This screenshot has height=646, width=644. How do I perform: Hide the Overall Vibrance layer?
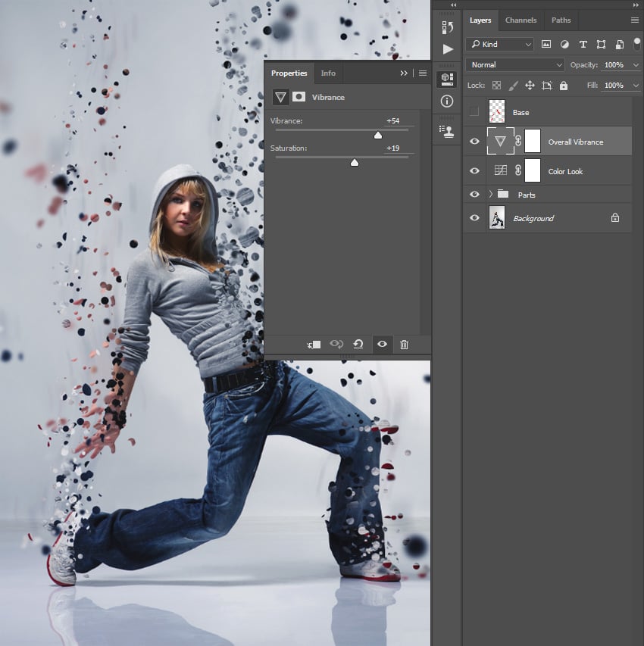coord(474,142)
